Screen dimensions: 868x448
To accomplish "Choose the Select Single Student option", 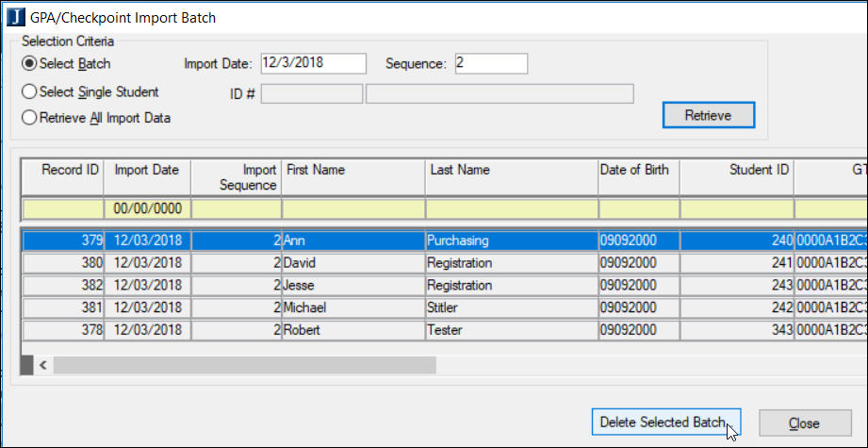I will pos(30,92).
